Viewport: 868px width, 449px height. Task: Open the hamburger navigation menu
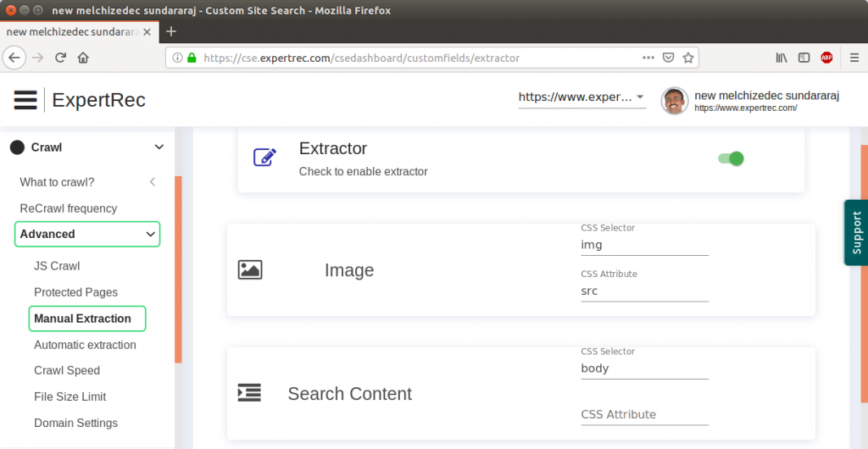point(25,100)
